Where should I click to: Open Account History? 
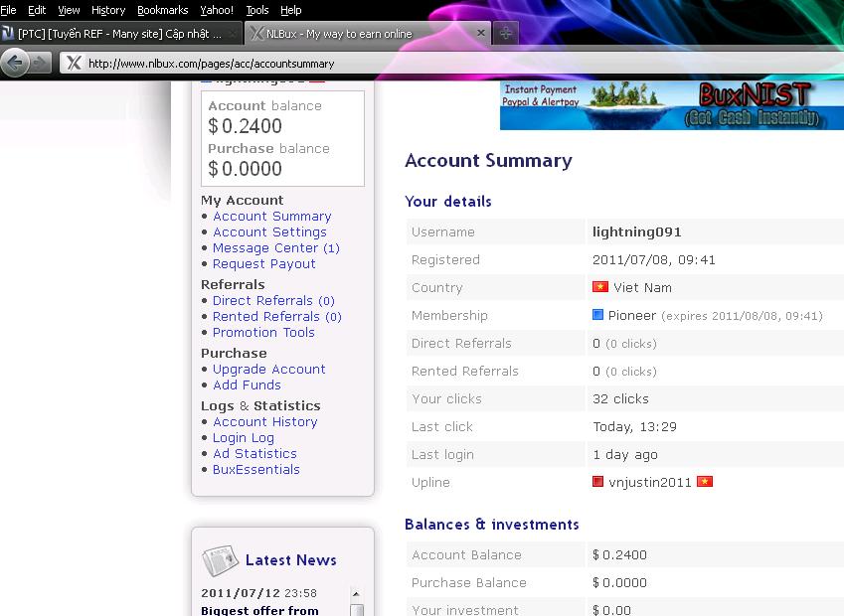tap(265, 422)
